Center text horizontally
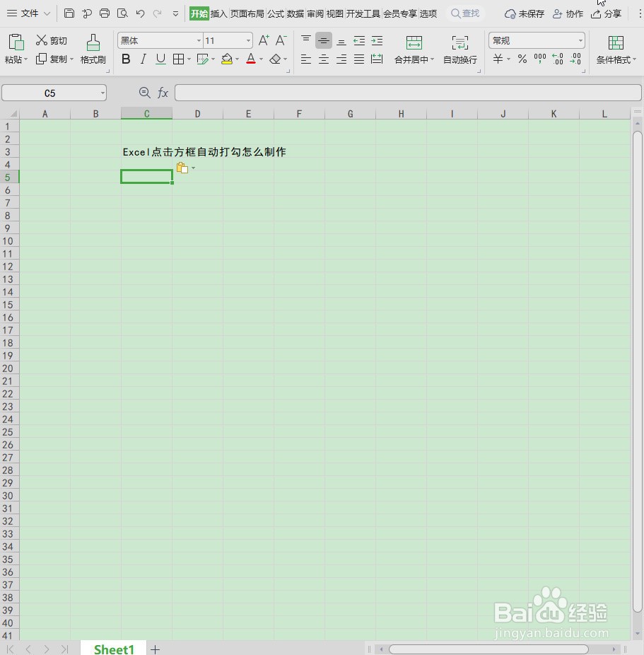The width and height of the screenshot is (644, 655). (x=324, y=59)
